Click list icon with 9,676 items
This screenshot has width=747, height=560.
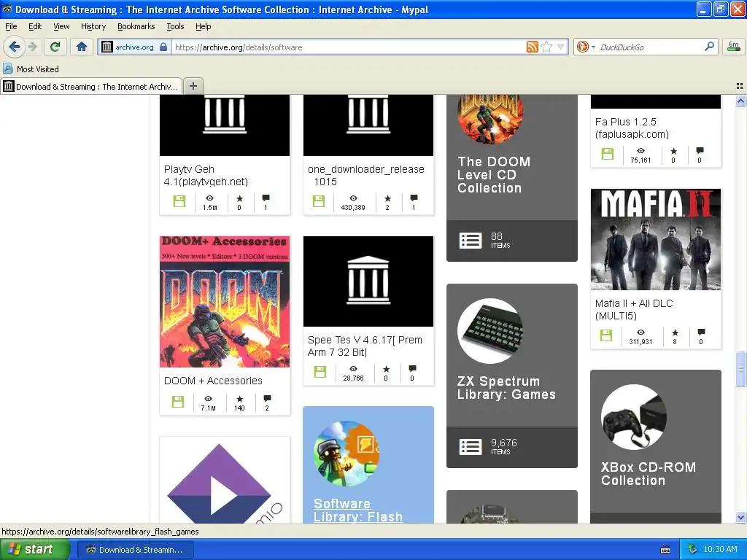coord(471,447)
